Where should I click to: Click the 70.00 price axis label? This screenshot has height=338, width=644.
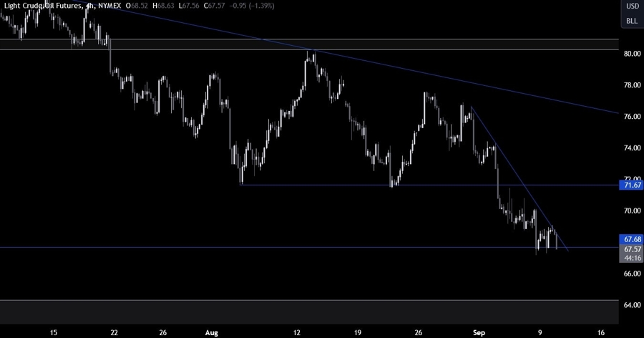[632, 211]
